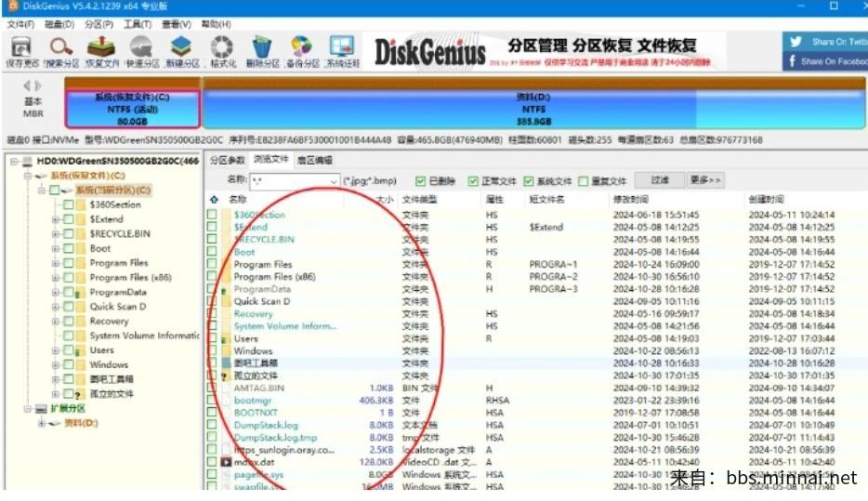Enable the 重复文件 (Duplicate Files) checkbox
The height and width of the screenshot is (501, 868).
584,181
